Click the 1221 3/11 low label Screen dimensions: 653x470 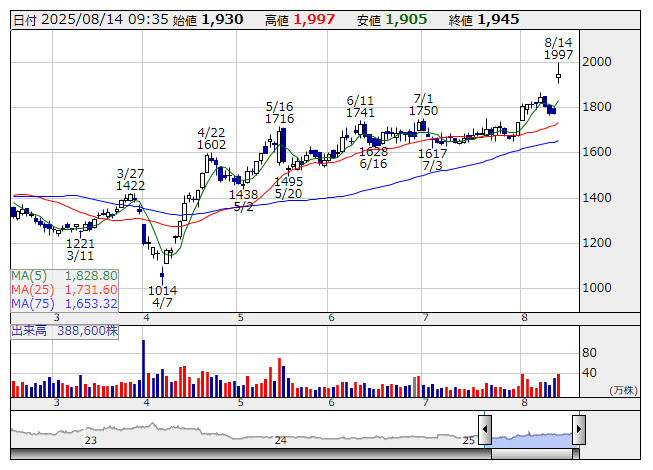tap(80, 249)
